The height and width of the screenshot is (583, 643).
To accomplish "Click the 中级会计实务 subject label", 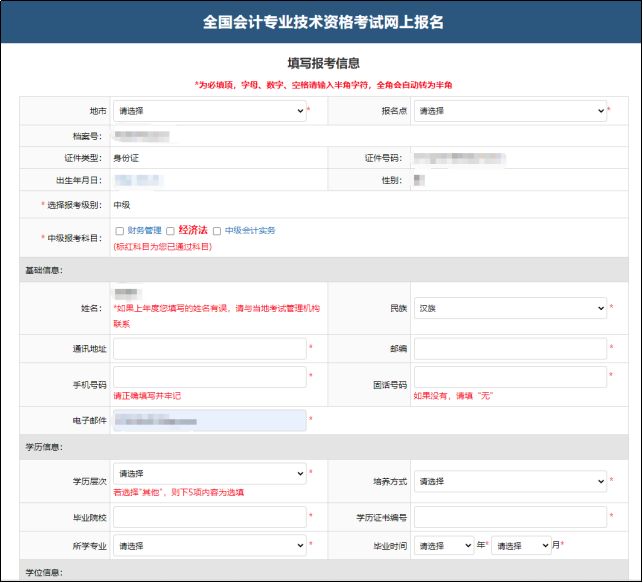I will (x=249, y=231).
